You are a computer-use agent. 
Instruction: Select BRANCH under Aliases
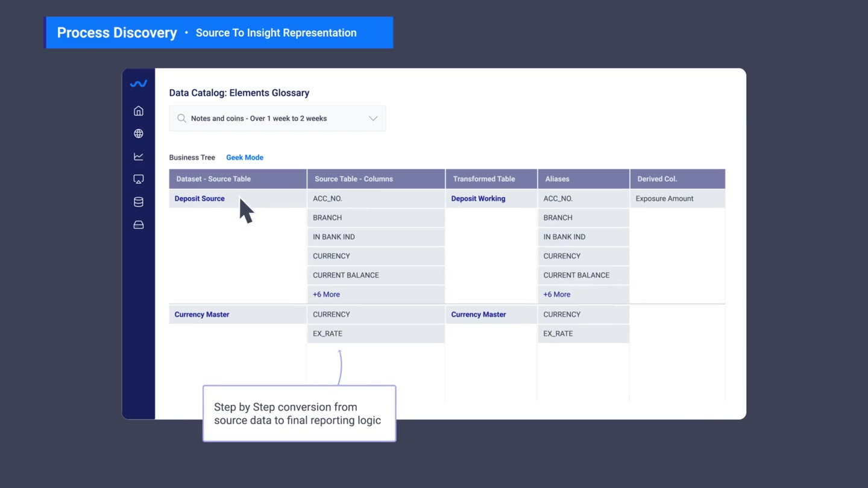pyautogui.click(x=583, y=217)
